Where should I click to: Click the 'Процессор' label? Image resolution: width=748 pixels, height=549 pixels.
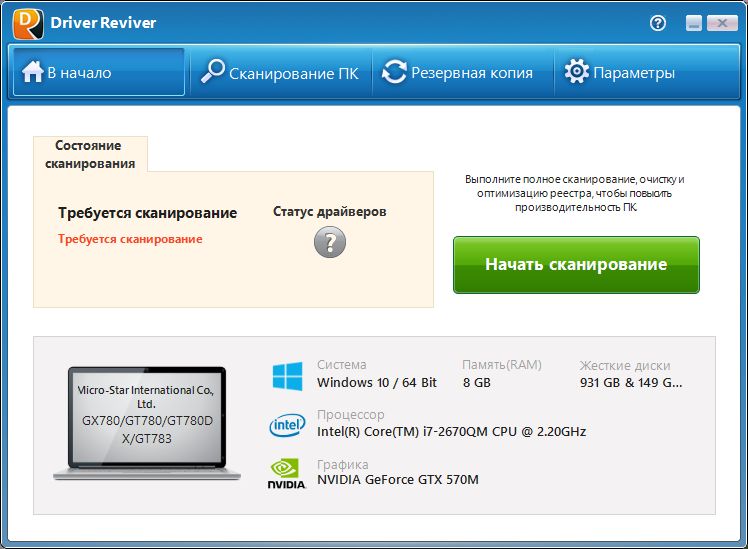click(x=351, y=414)
